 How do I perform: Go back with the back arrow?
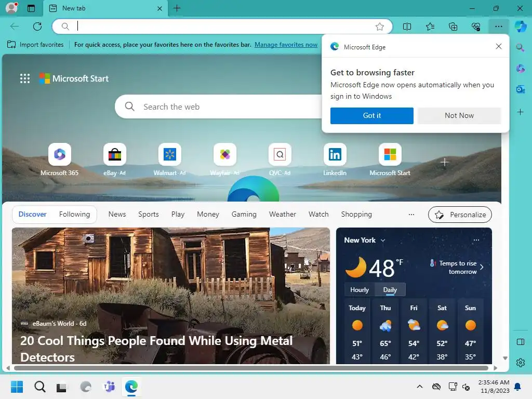tap(14, 26)
